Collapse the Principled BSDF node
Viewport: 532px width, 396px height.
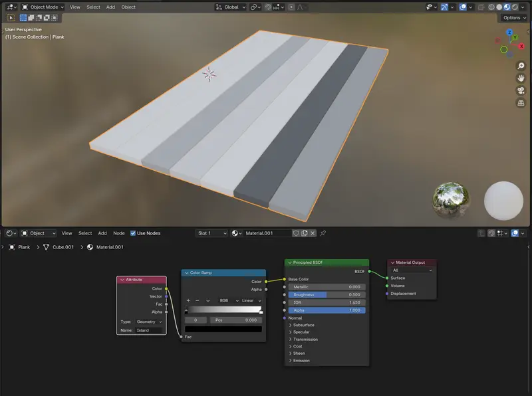289,263
